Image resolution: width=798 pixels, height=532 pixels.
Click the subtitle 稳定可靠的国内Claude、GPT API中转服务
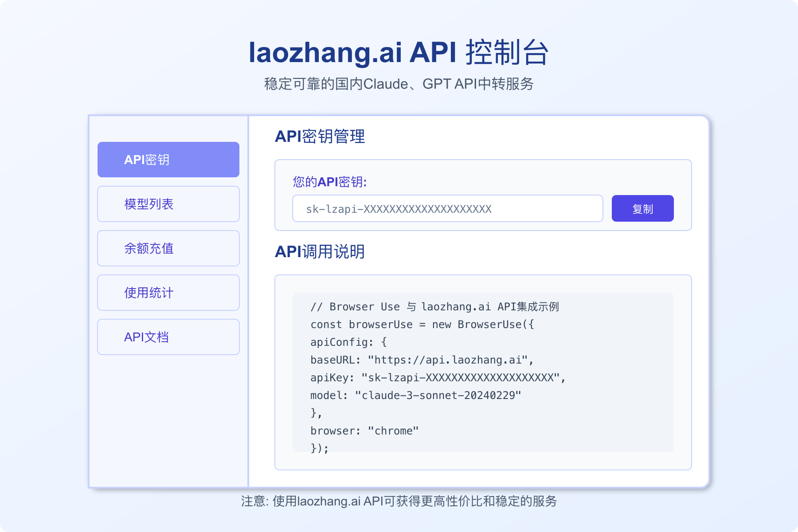pyautogui.click(x=399, y=84)
